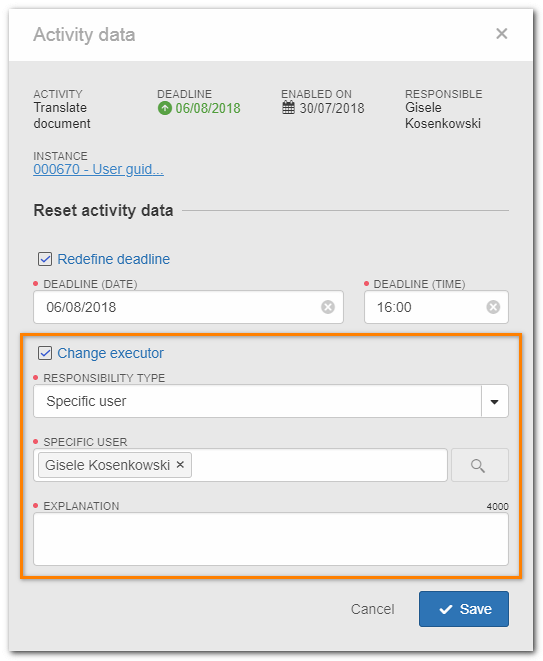Expand the Responsibility type dropdown arrow
The image size is (543, 661).
click(x=495, y=401)
